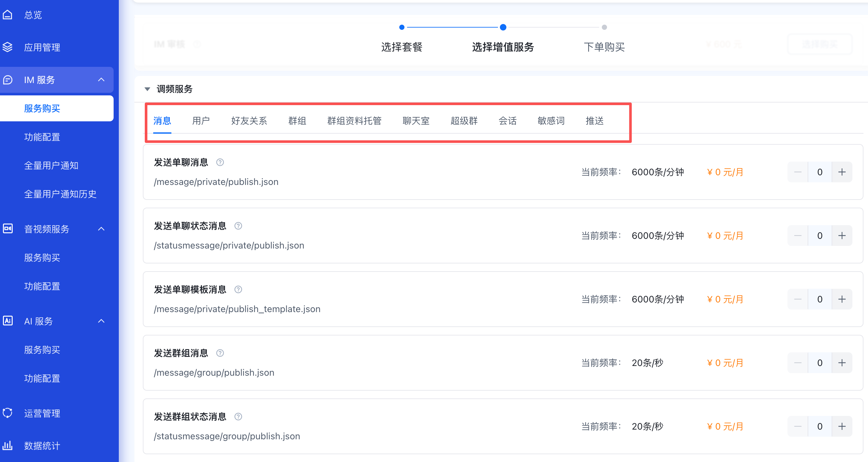Click help icon beside 发送单聊模板消息
The width and height of the screenshot is (868, 462).
pos(238,290)
